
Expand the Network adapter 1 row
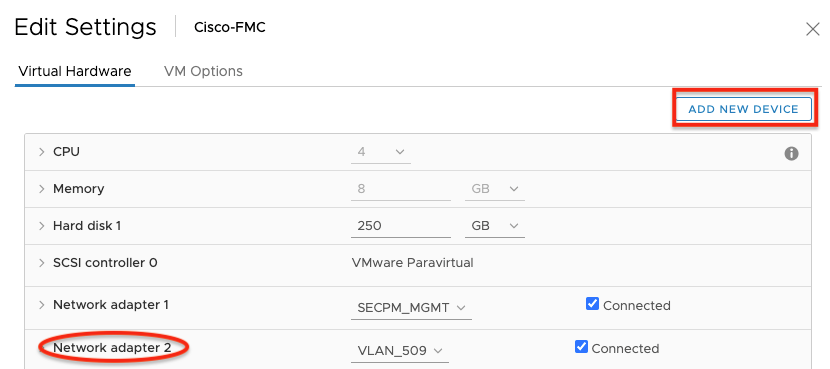coord(41,305)
